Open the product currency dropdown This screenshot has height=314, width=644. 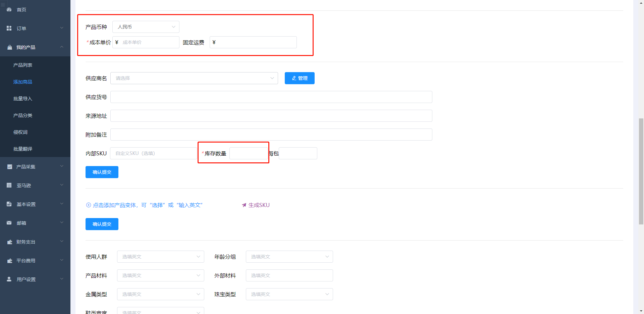pos(146,27)
